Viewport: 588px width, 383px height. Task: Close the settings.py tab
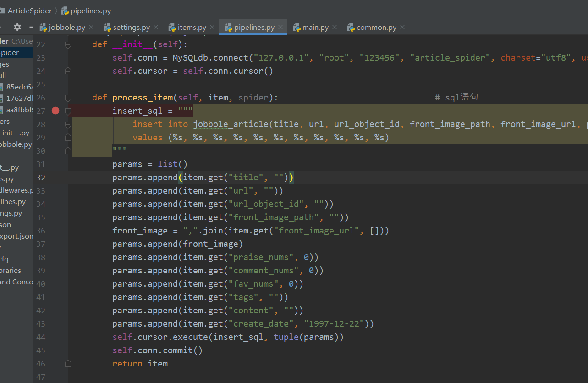click(155, 28)
